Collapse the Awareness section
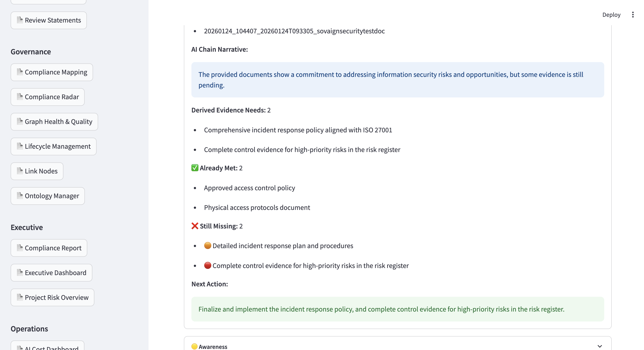The height and width of the screenshot is (350, 644). (x=599, y=346)
